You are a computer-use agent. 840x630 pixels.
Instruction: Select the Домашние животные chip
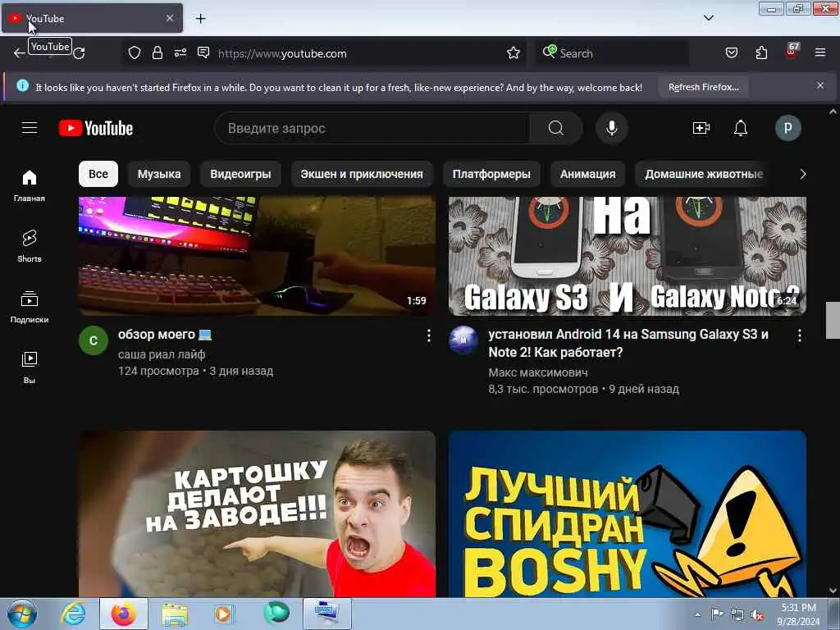[703, 174]
